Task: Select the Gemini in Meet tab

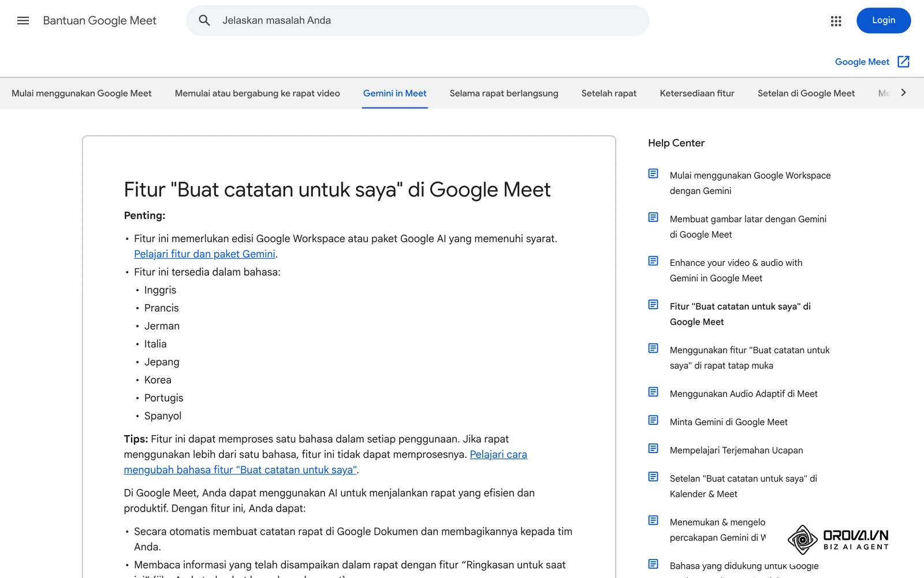Action: click(395, 93)
